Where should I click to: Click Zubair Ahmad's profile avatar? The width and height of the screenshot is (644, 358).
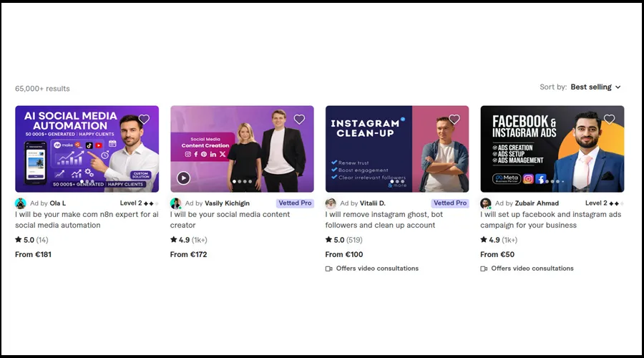point(486,203)
